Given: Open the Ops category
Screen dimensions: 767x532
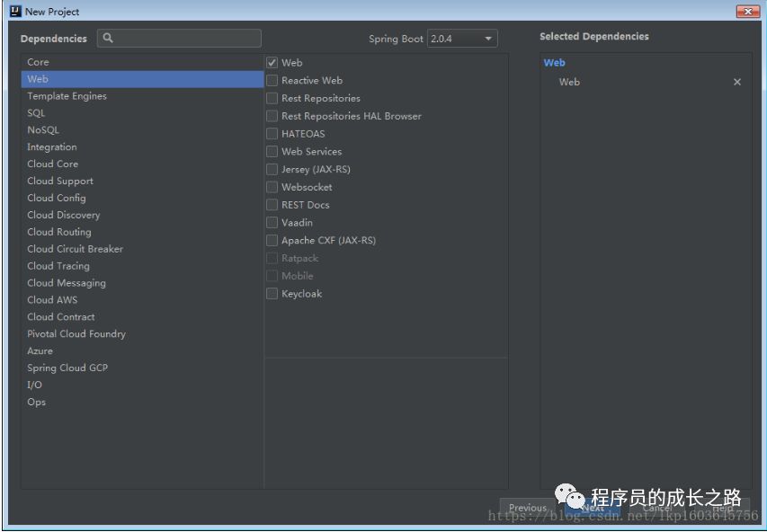Looking at the screenshot, I should tap(142, 402).
